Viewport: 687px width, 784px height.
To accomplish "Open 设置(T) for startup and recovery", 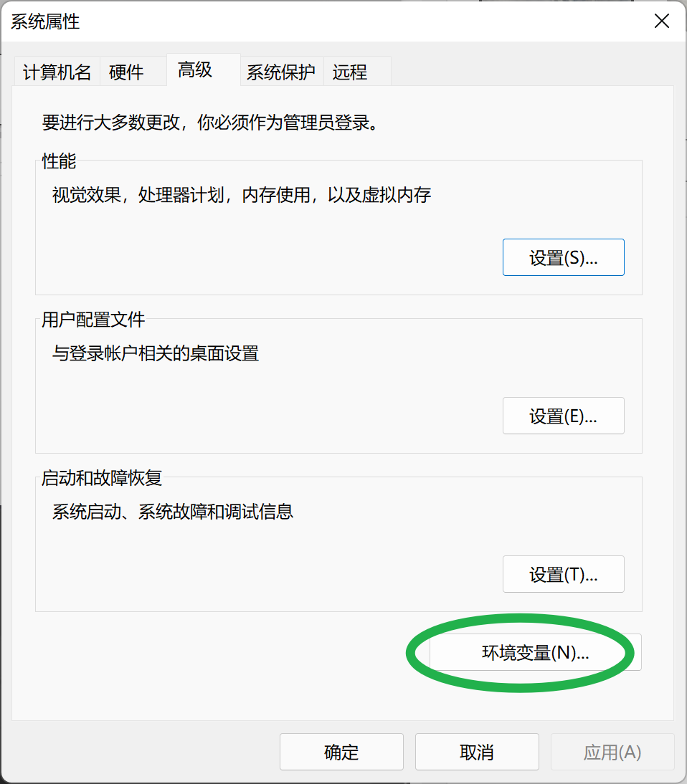I will (563, 575).
